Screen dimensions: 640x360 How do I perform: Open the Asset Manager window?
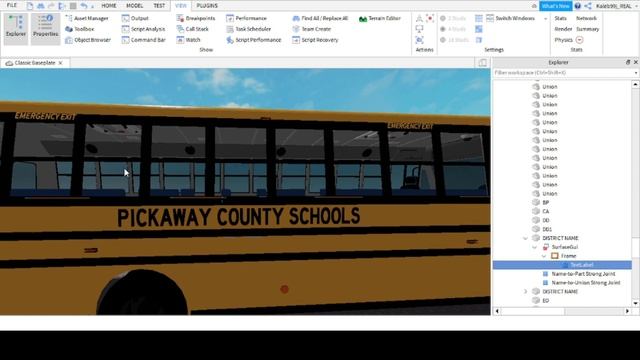coord(87,18)
